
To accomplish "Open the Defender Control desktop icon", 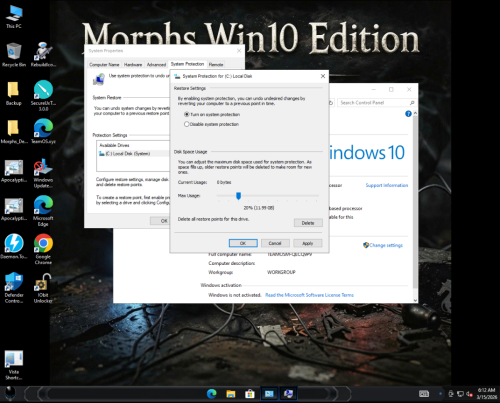I will [x=14, y=288].
